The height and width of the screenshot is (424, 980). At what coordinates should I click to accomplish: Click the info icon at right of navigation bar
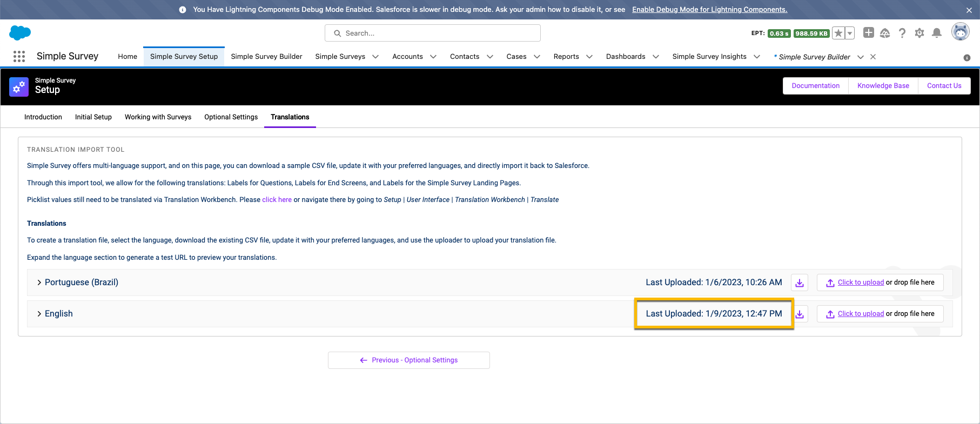(967, 58)
